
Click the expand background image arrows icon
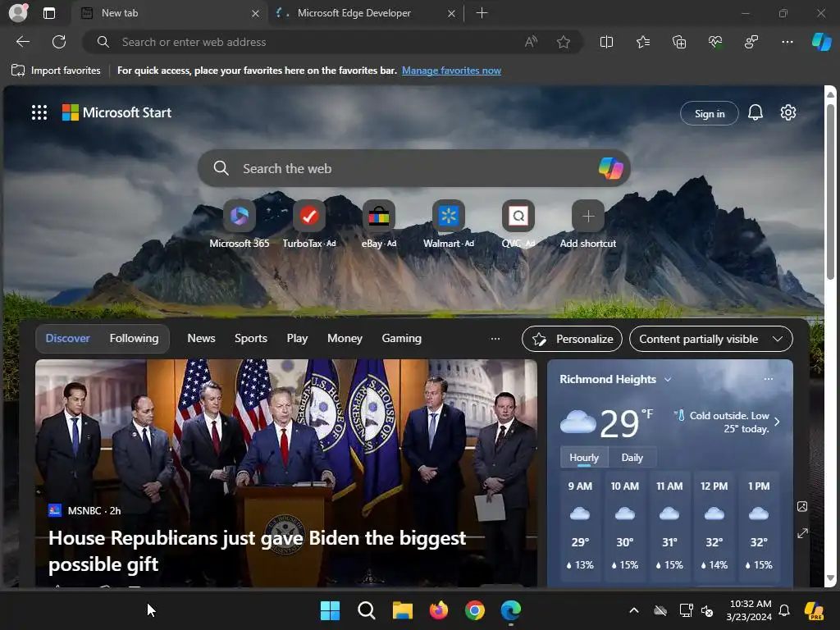point(802,533)
